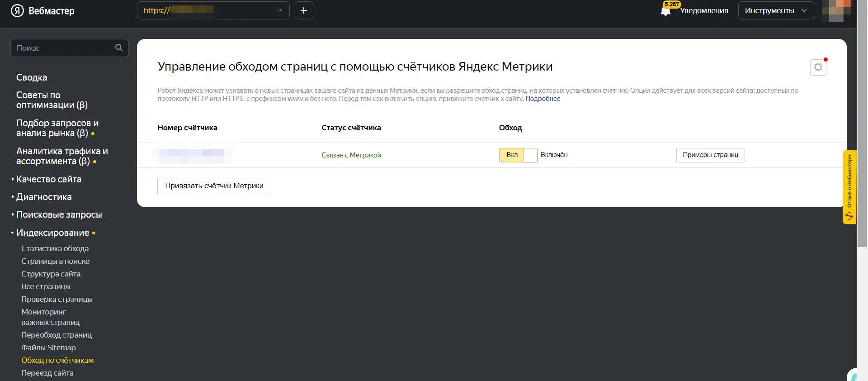The width and height of the screenshot is (868, 381).
Task: Go to Переобход страниц
Action: click(57, 335)
